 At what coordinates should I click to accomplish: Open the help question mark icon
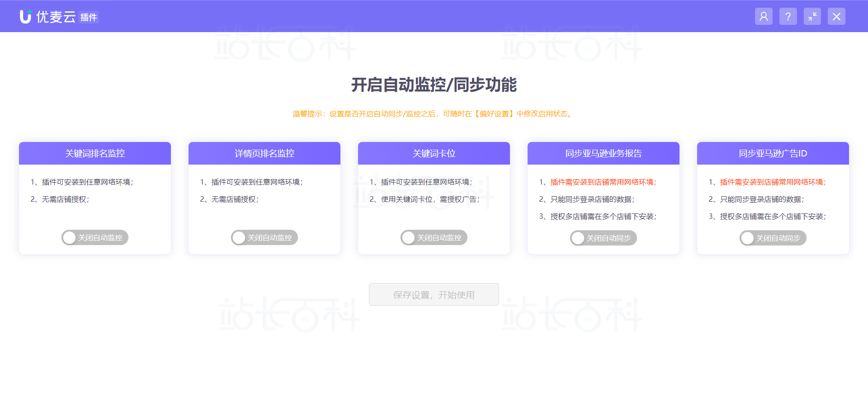788,17
